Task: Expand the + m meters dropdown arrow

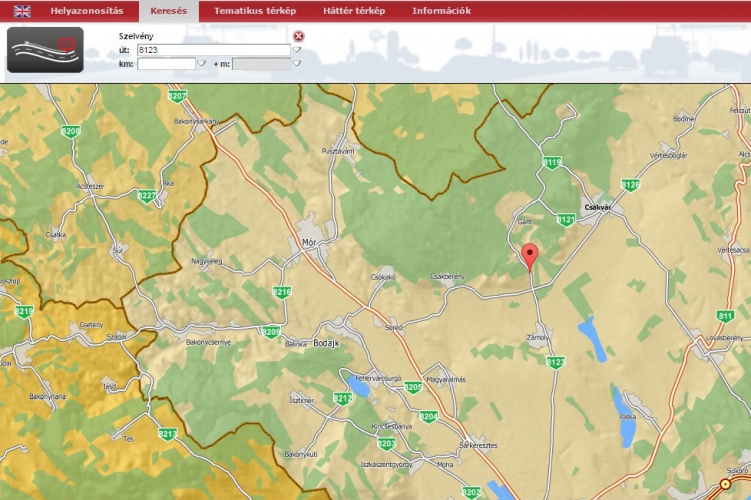Action: pos(297,63)
